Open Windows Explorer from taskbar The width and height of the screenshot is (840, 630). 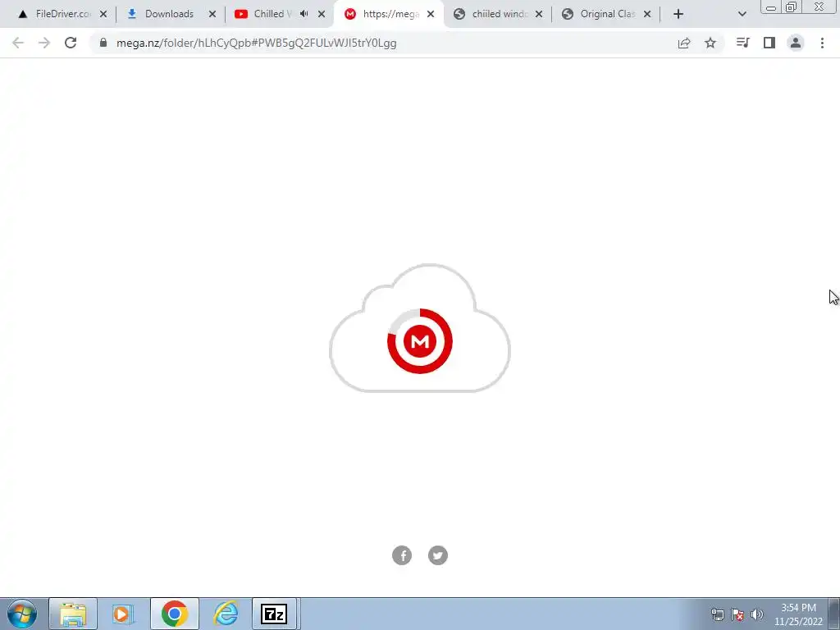(73, 614)
